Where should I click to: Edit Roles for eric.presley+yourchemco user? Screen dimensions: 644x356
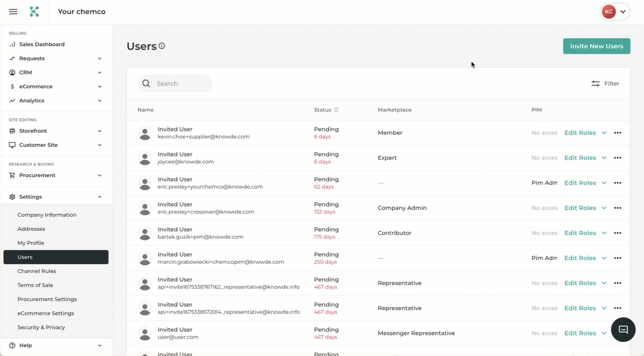tap(580, 183)
